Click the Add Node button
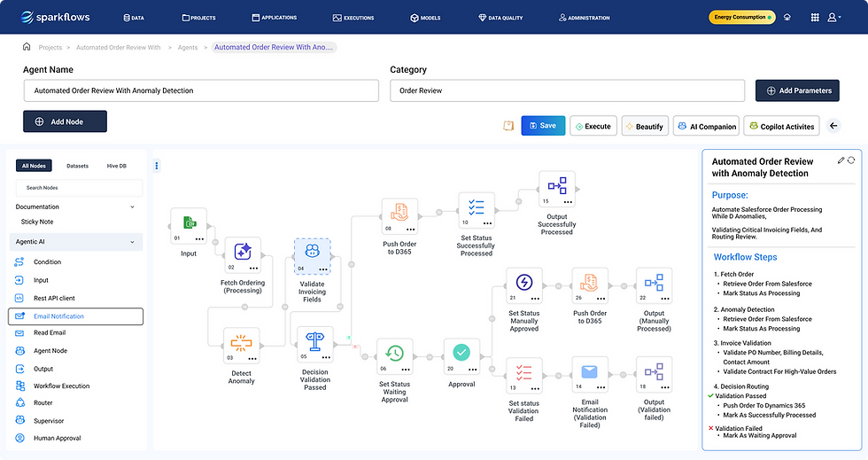 65,121
